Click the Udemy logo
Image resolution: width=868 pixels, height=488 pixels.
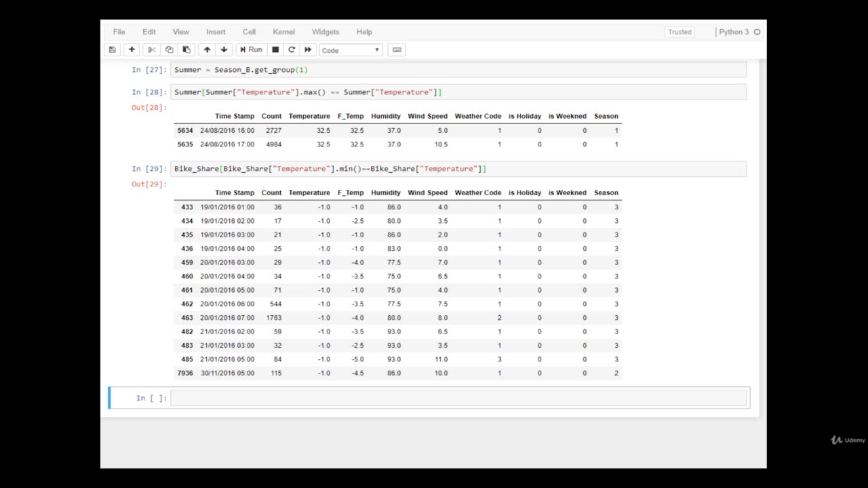coord(848,440)
